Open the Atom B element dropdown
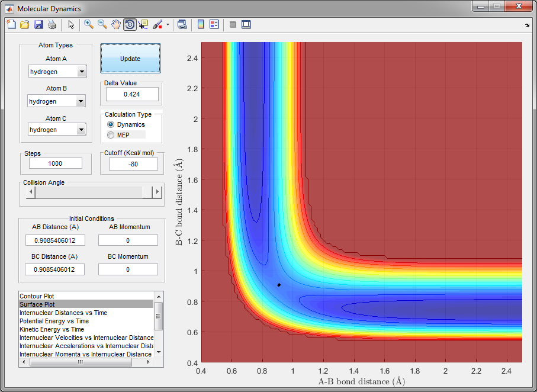Viewport: 537px width, 392px height. coord(82,101)
